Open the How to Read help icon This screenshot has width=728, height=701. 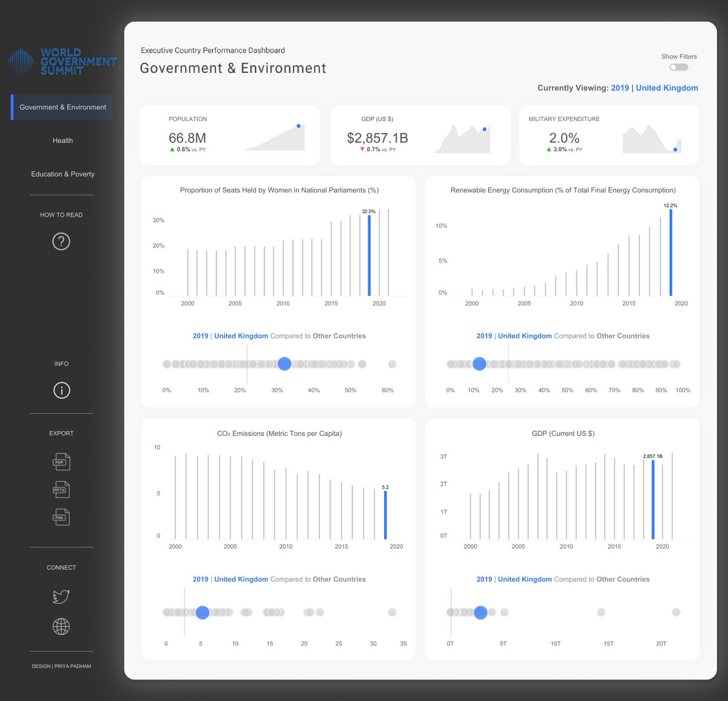point(61,241)
